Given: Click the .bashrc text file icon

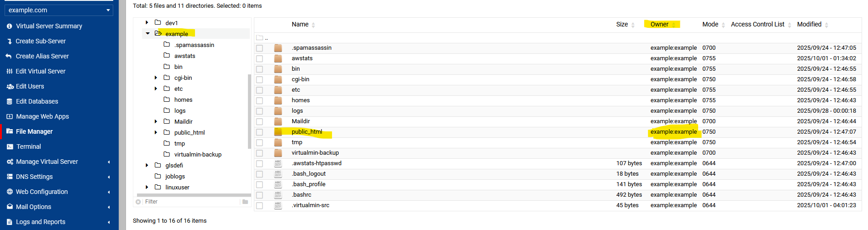Looking at the screenshot, I should click(278, 195).
